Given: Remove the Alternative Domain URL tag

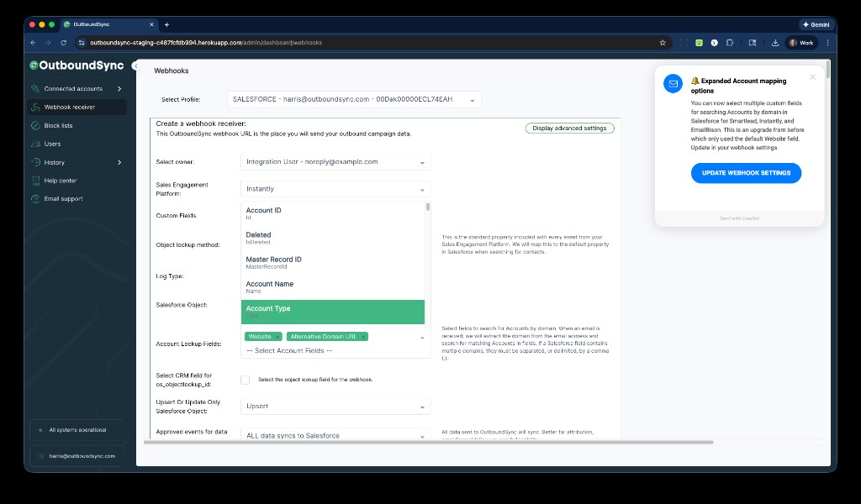Looking at the screenshot, I should point(363,336).
